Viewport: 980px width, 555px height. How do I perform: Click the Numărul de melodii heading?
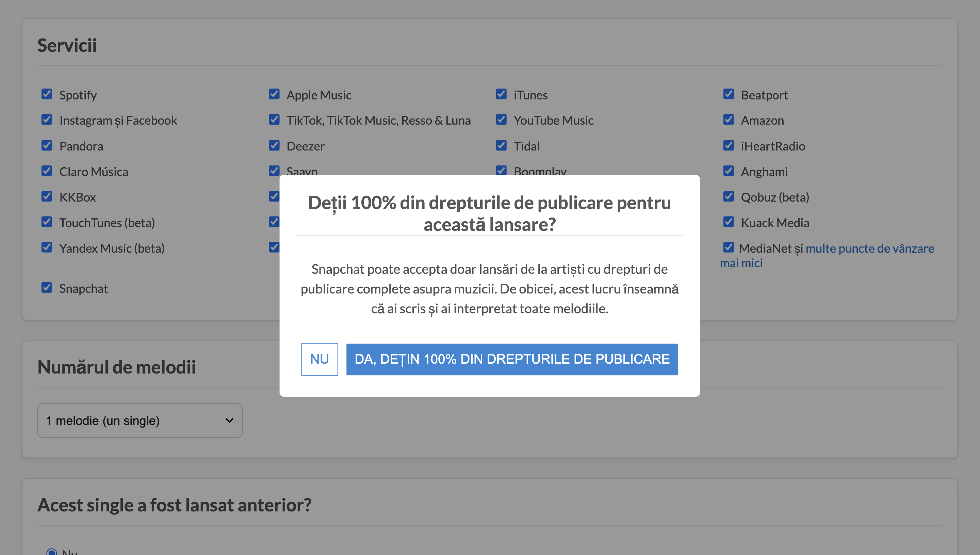[117, 367]
